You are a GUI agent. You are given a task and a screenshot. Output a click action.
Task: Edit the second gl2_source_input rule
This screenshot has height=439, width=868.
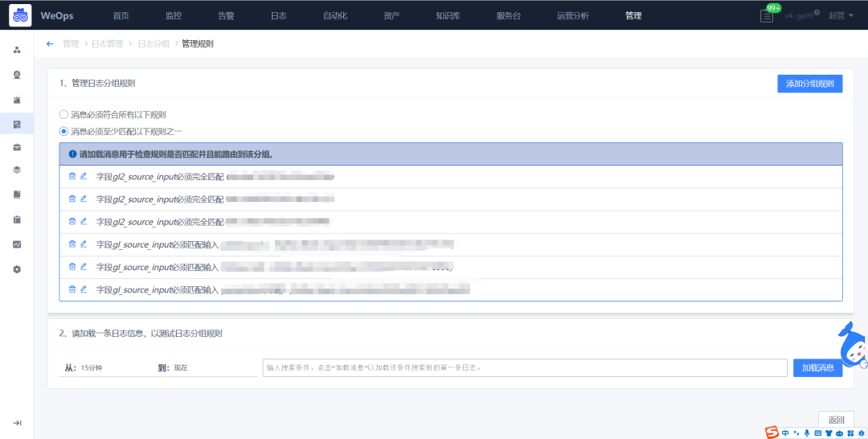pos(84,199)
